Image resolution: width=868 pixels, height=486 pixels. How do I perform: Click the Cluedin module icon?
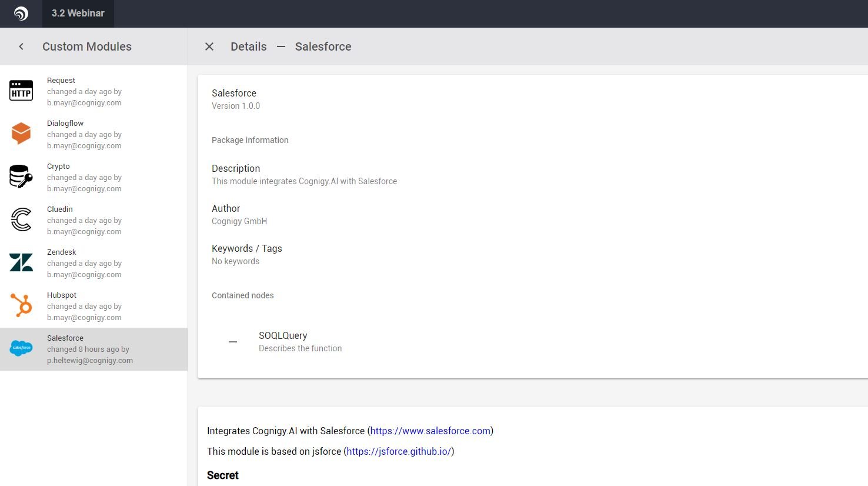(x=21, y=219)
